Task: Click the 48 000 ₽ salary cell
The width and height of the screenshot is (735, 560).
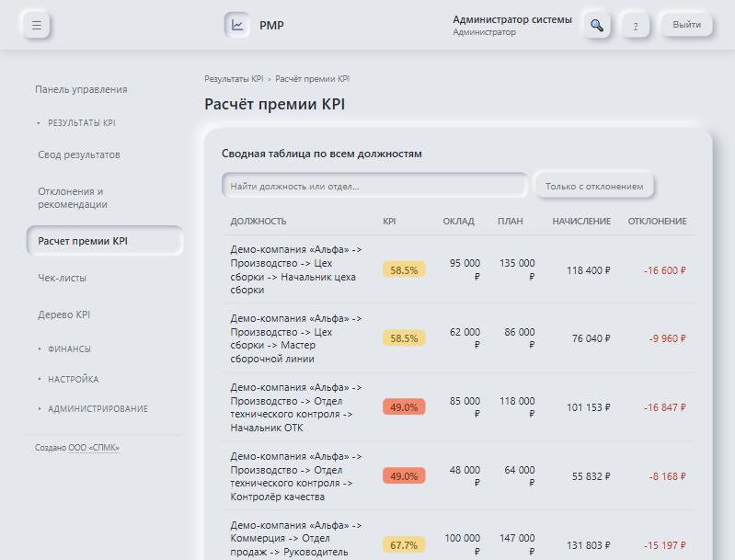Action: tap(465, 476)
